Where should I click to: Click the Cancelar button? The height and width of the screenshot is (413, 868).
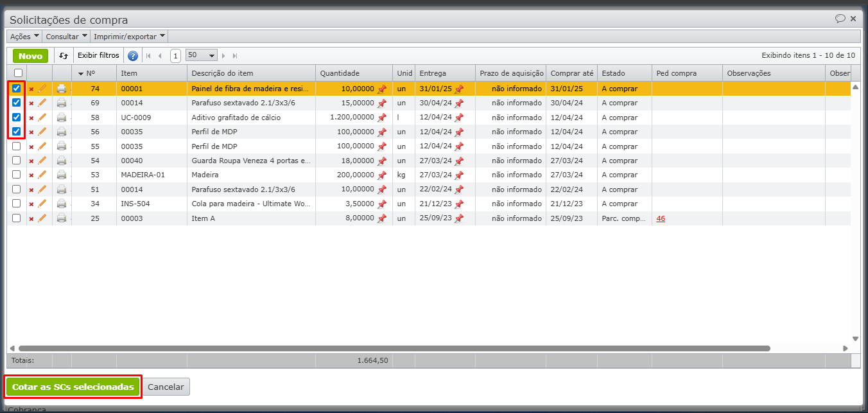[x=166, y=387]
